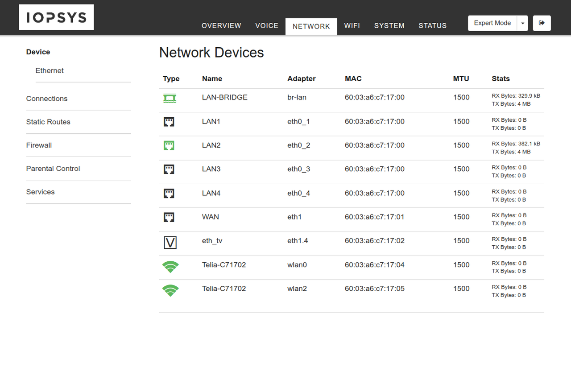Click the eth_tv name cell
The image size is (571, 392).
212,241
